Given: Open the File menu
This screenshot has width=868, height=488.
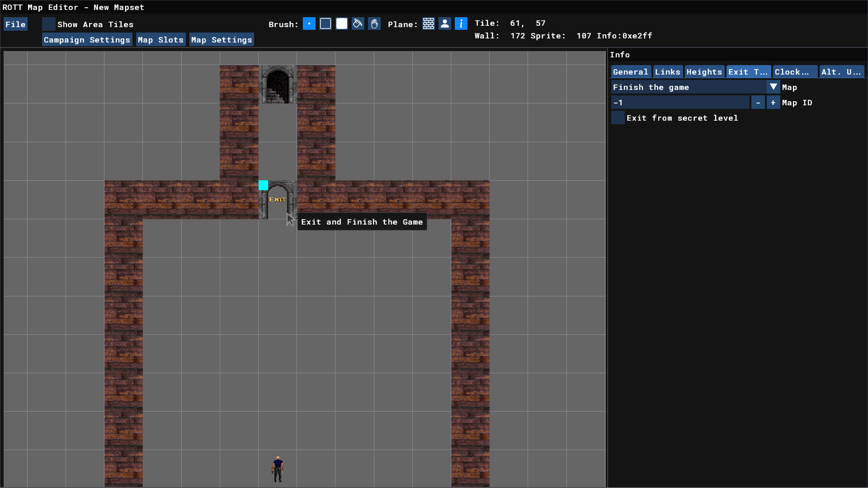Looking at the screenshot, I should 15,24.
